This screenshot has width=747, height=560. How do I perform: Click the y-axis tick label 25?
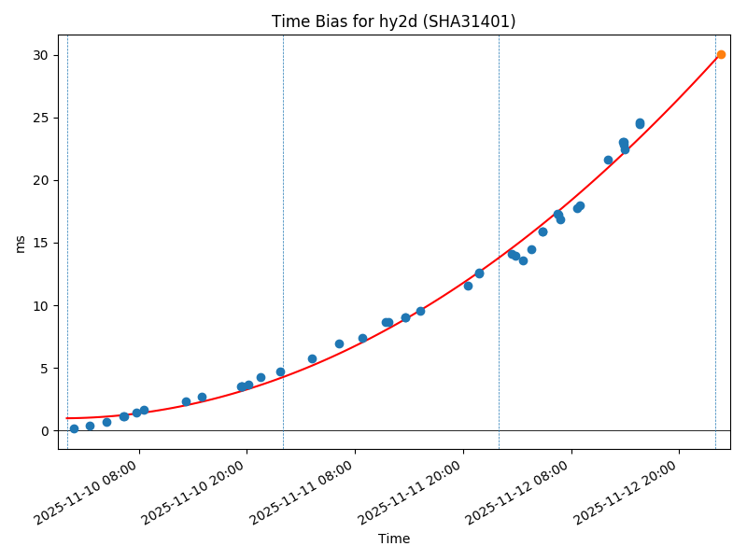point(40,119)
